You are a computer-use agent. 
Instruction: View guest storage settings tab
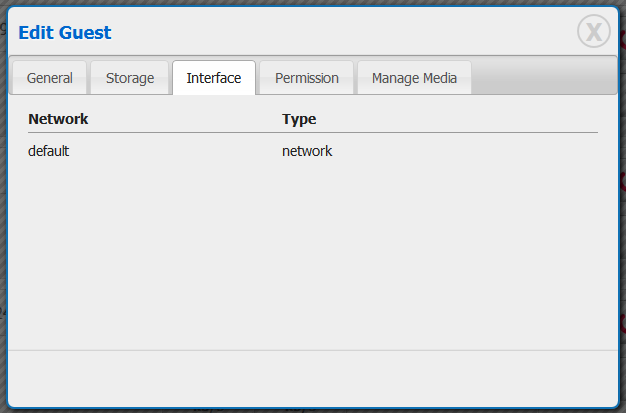click(x=130, y=78)
